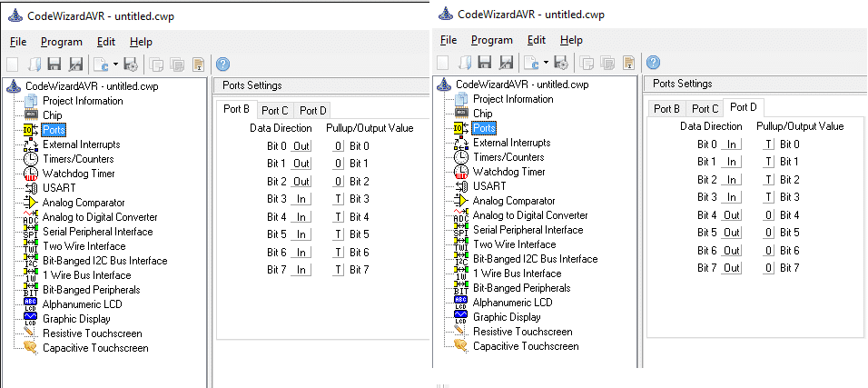Screen dimensions: 868x388
Task: Select highlighted Ports item in Port B window tree
Action: click(x=54, y=130)
